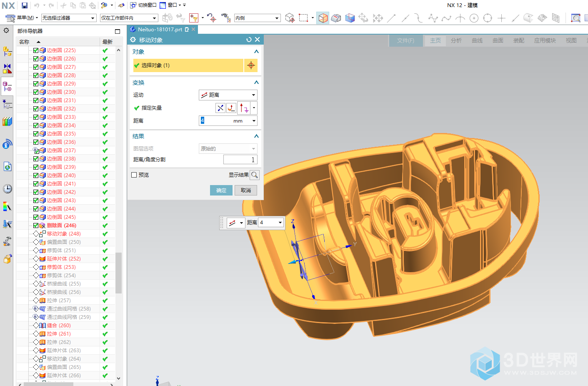Click the rectangle selection icon

click(x=303, y=18)
